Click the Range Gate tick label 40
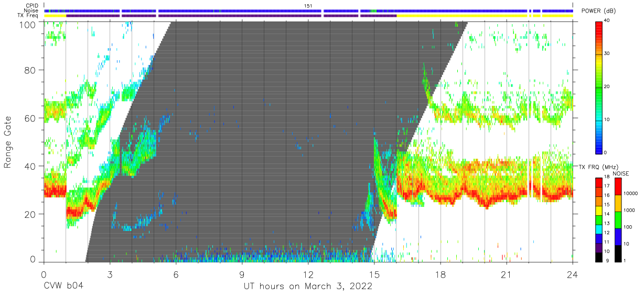 (x=30, y=166)
